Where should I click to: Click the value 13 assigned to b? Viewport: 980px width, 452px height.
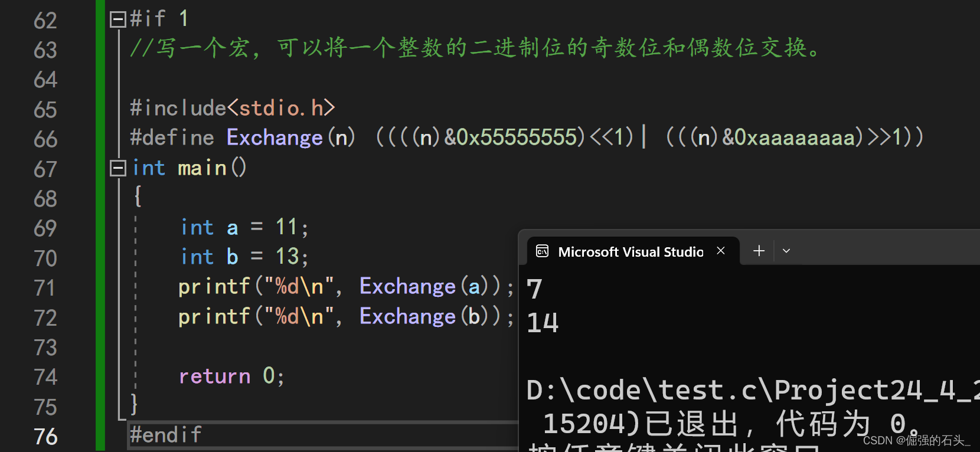[x=288, y=257]
